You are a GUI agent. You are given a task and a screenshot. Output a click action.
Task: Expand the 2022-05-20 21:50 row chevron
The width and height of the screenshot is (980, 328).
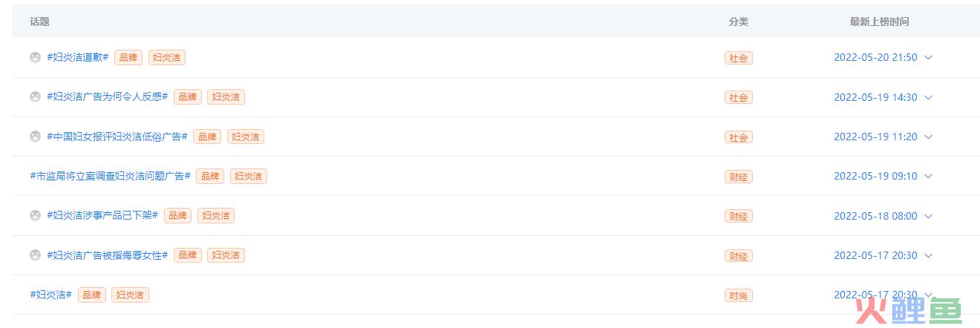click(928, 58)
